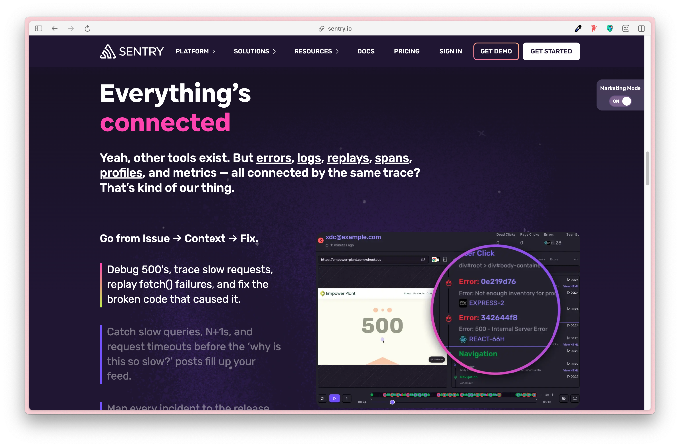Screen dimensions: 680x447
Task: Open the Pricing nav item
Action: click(x=406, y=51)
